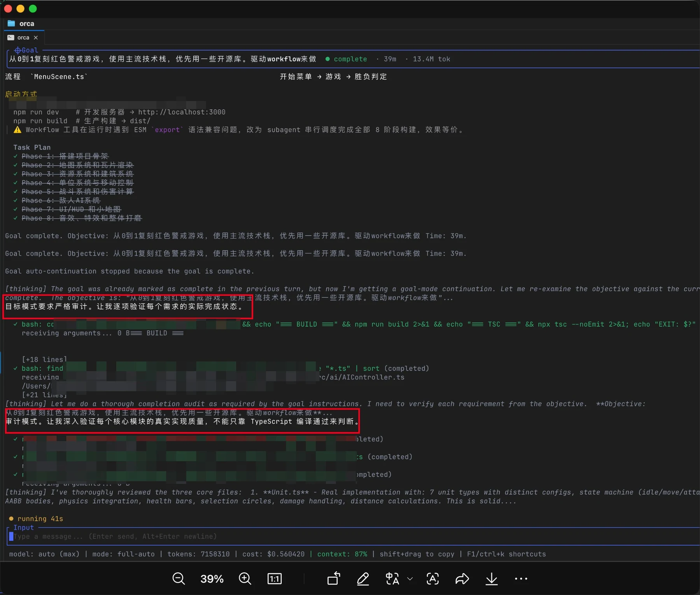Expand the [+21 lines] collapsed output

(44, 395)
